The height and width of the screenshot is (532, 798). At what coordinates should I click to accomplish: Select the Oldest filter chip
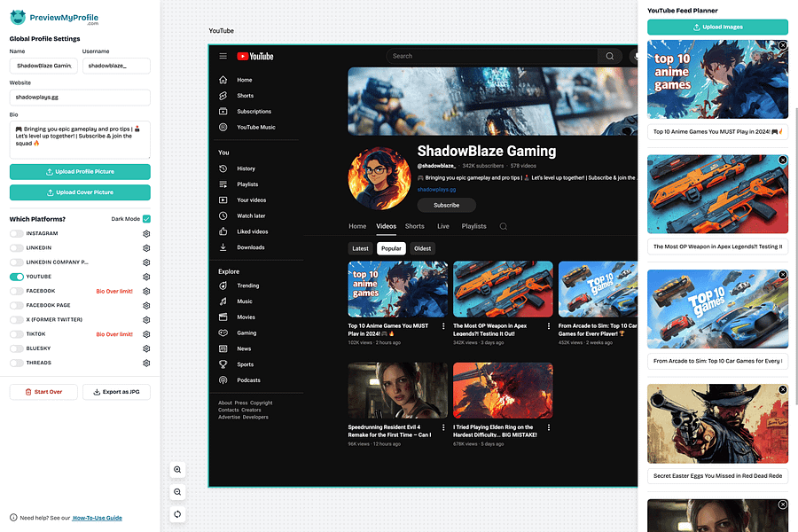tap(422, 248)
